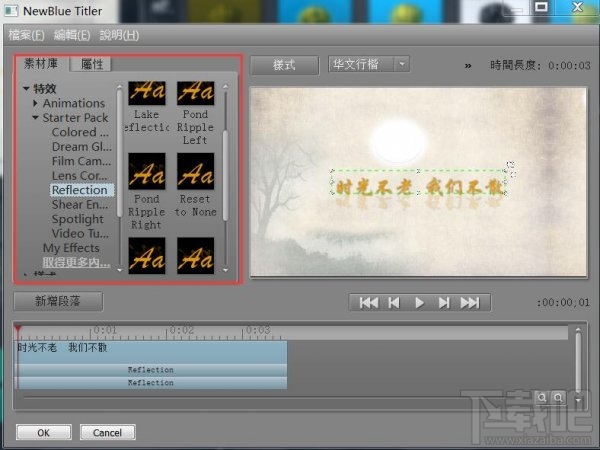Viewport: 600px width, 450px height.
Task: Click the 新增段落 button
Action: [x=58, y=301]
